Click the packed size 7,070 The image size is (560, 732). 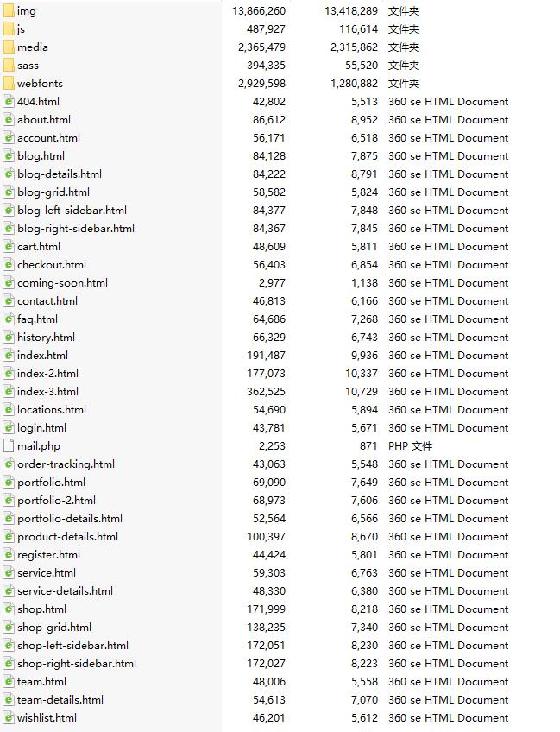pos(364,700)
